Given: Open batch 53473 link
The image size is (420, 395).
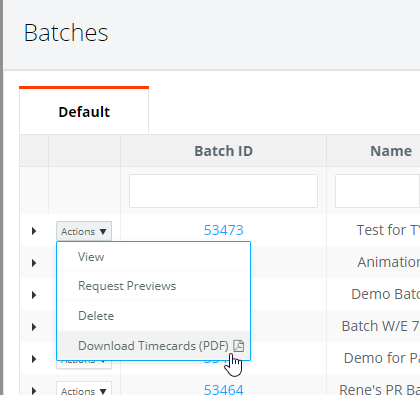Looking at the screenshot, I should click(223, 230).
